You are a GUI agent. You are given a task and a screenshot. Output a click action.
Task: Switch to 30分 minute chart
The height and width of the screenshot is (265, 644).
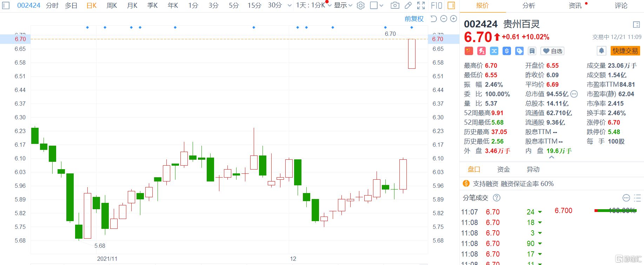275,5
